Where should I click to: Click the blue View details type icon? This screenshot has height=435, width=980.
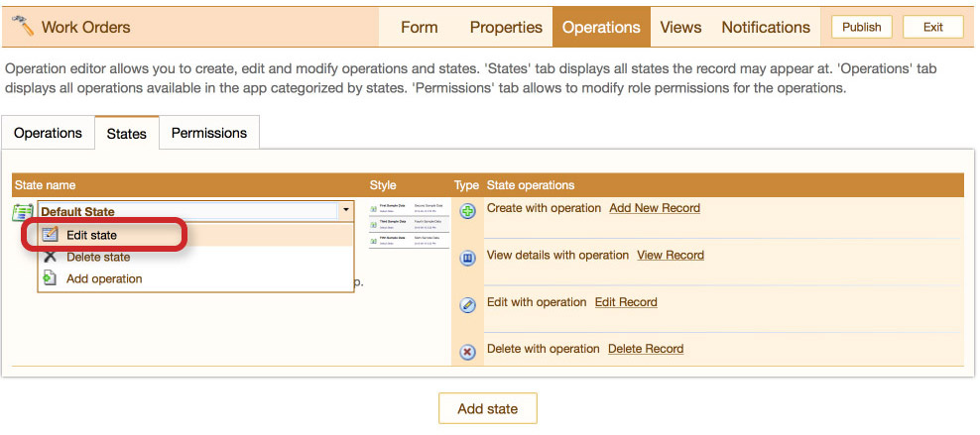point(468,258)
